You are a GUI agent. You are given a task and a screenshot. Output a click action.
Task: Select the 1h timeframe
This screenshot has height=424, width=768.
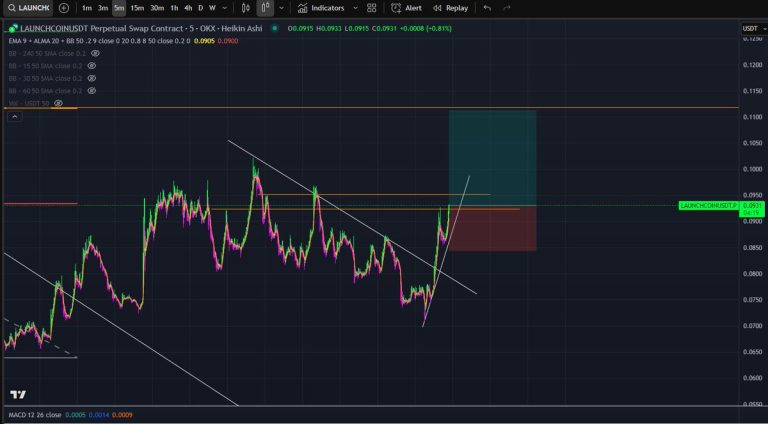174,8
